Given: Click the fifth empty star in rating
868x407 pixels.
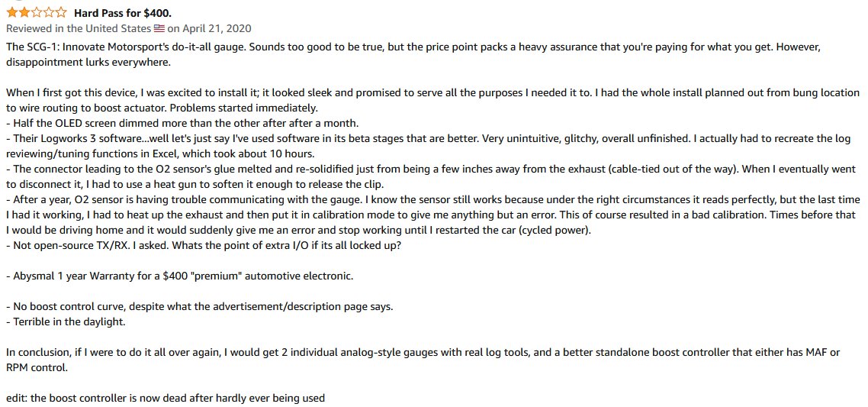Looking at the screenshot, I should click(60, 12).
